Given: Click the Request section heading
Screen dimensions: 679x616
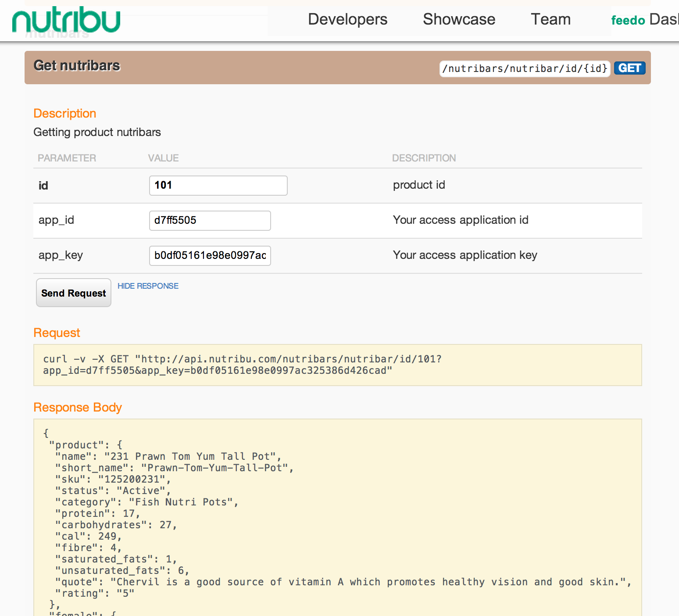Looking at the screenshot, I should (x=57, y=333).
